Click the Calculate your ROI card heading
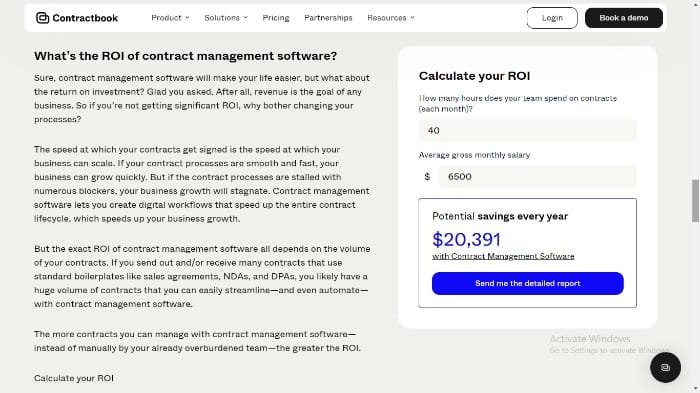 point(474,76)
